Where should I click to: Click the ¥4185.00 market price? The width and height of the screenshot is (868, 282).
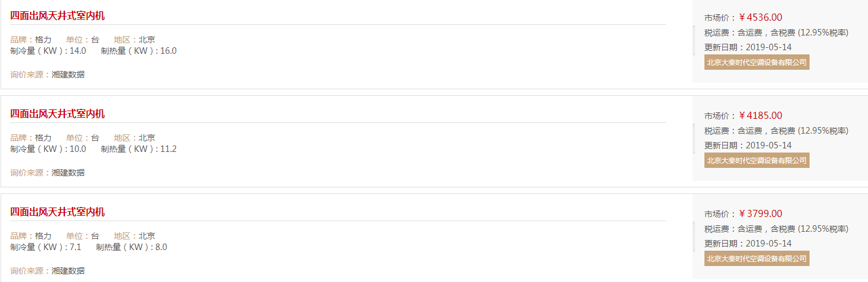761,116
